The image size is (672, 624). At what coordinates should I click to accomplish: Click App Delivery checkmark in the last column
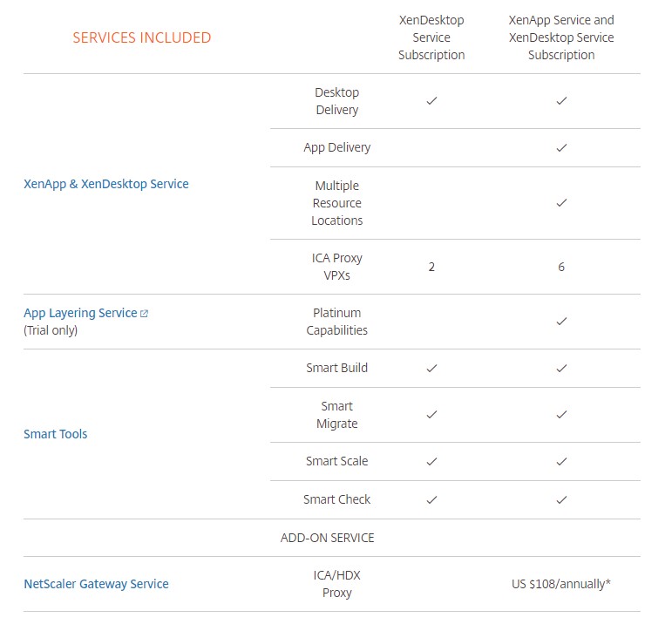point(561,148)
